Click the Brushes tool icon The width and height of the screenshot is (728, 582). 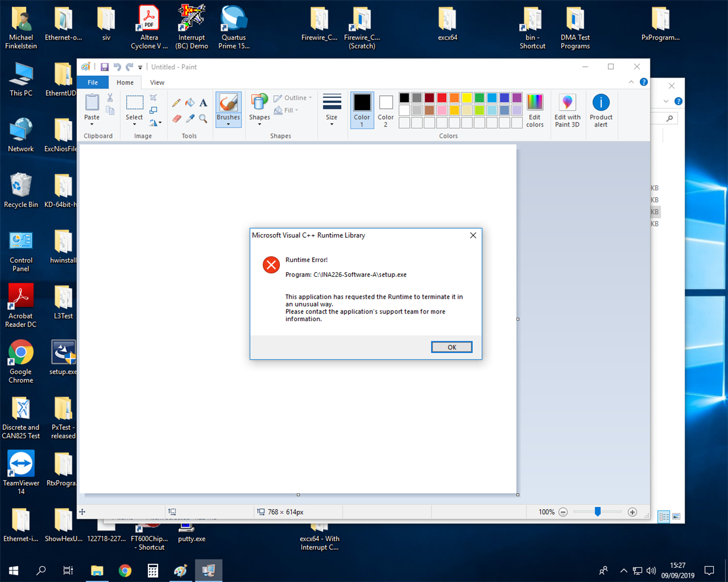pyautogui.click(x=228, y=103)
